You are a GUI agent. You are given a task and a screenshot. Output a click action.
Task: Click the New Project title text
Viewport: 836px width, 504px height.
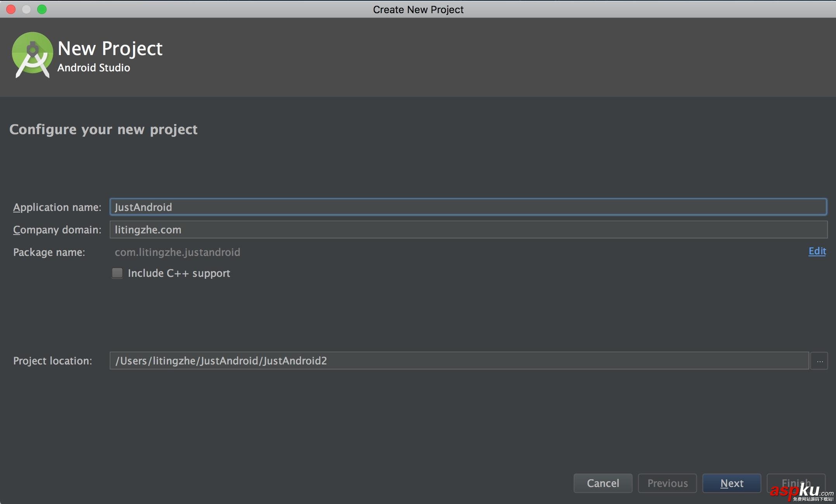tap(110, 49)
